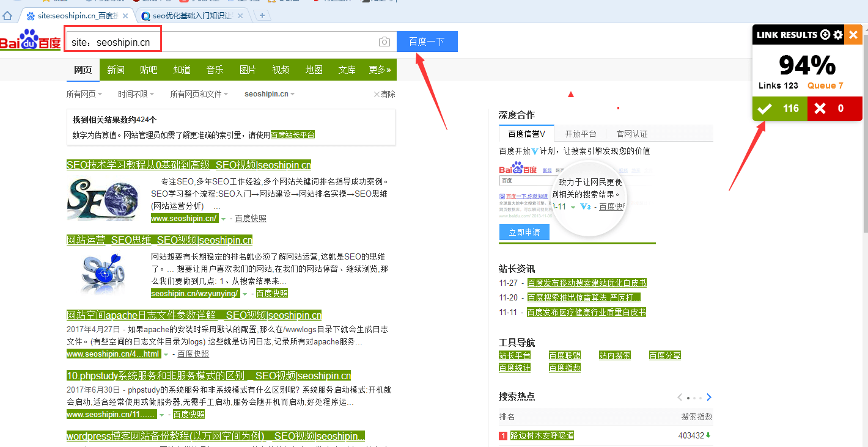Open result 10.phpstudy系统服务和非服务模式的区别
868x447 pixels.
208,376
